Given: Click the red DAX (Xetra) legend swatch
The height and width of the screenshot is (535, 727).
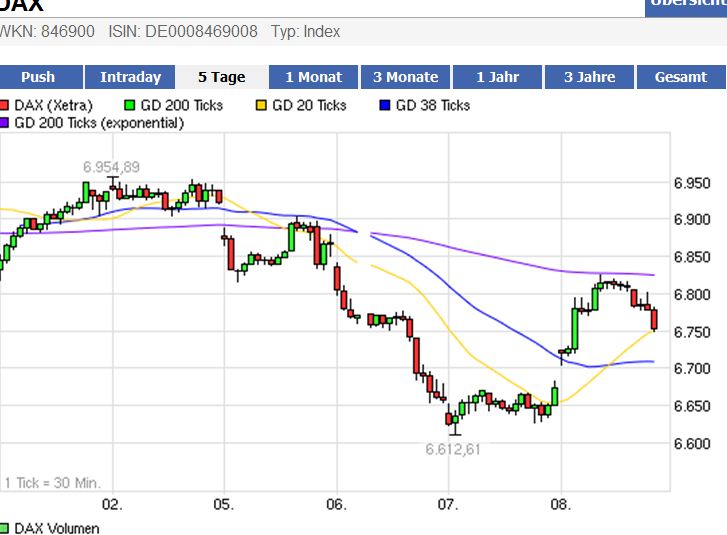Looking at the screenshot, I should click(x=4, y=105).
